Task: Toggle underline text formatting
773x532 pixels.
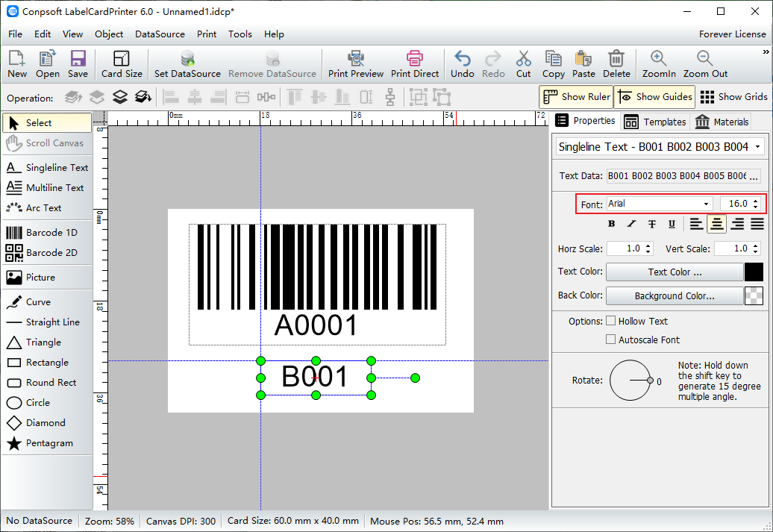Action: [672, 224]
